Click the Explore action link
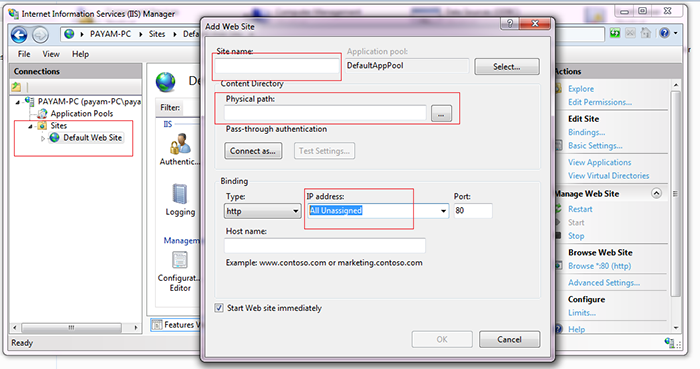Viewport: 700px width, 369px height. (581, 89)
